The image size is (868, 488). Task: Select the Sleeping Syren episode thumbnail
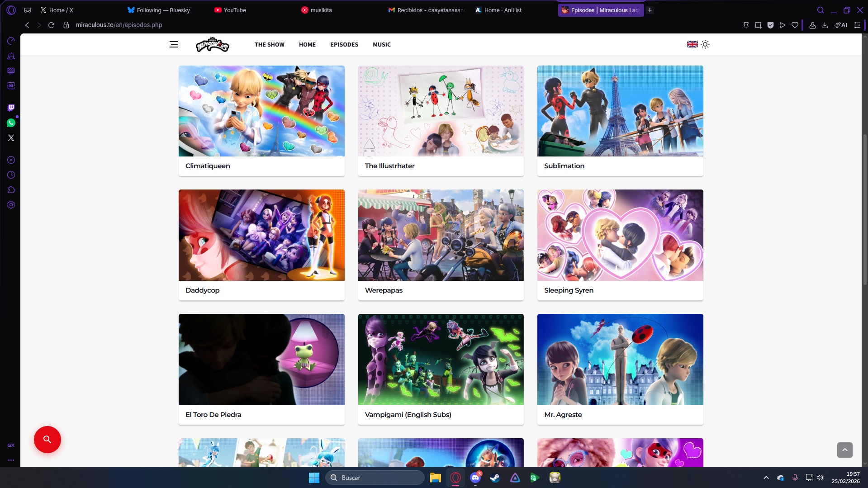tap(620, 235)
